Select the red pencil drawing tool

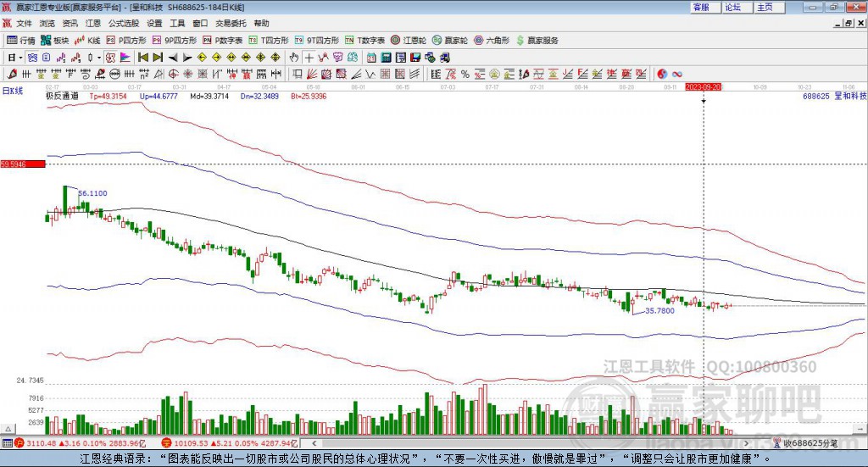(12, 74)
